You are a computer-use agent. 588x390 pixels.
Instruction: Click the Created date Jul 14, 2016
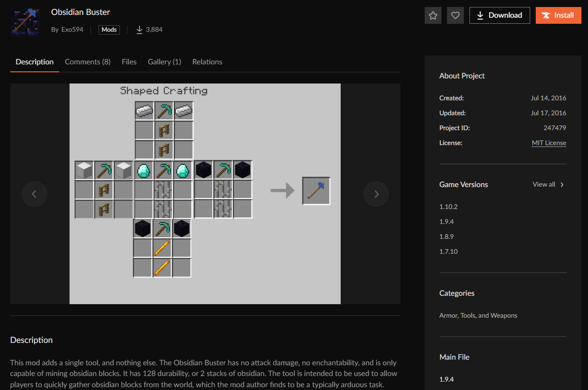(x=548, y=98)
